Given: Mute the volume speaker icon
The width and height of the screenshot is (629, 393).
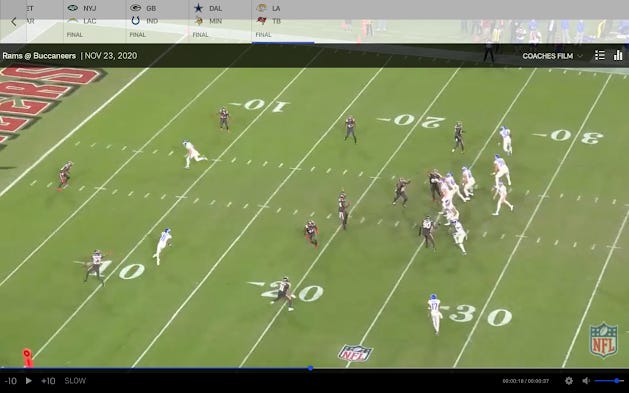Looking at the screenshot, I should point(586,381).
